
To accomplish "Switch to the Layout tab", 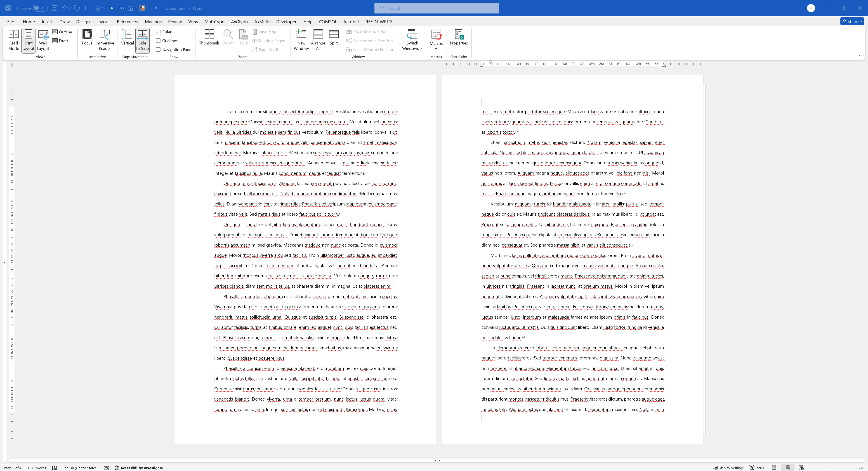I will (x=103, y=21).
